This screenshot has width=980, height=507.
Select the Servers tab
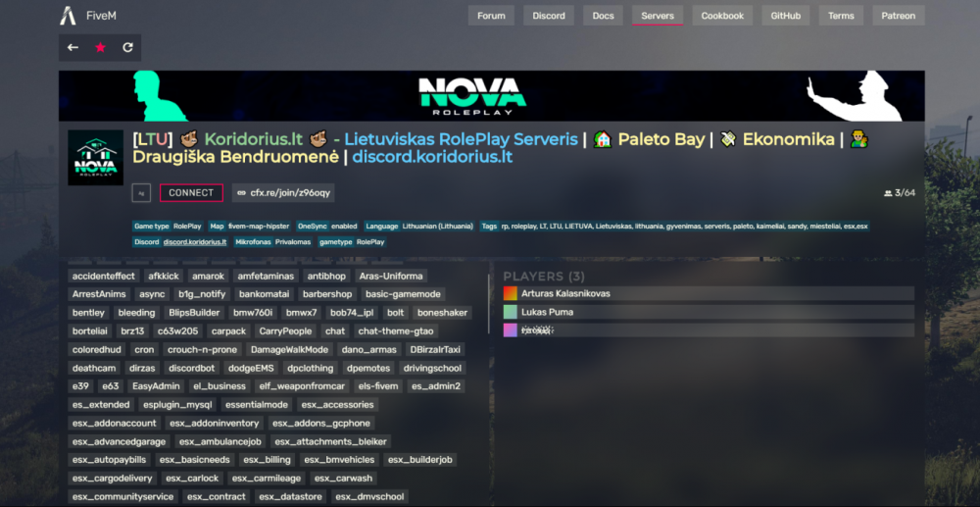(658, 16)
